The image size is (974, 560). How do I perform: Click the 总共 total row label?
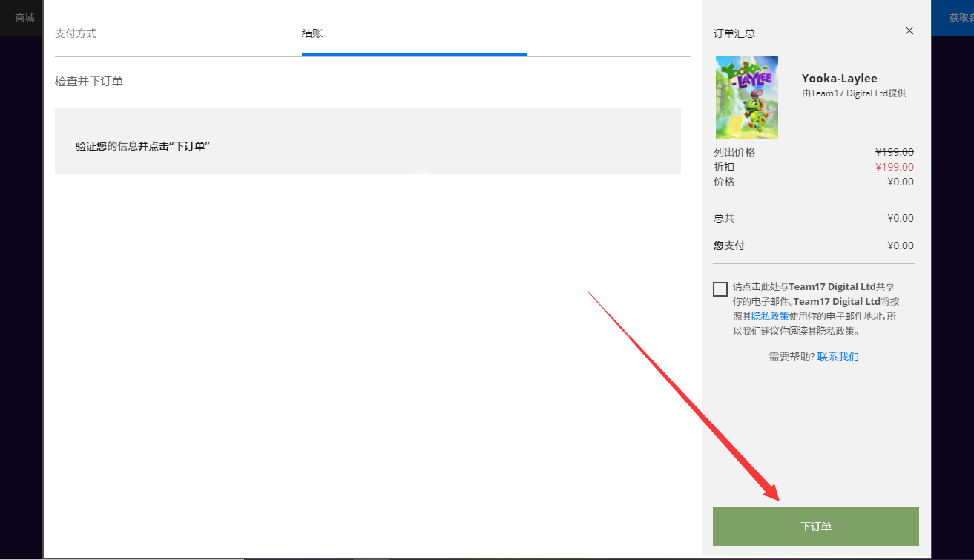[x=724, y=218]
